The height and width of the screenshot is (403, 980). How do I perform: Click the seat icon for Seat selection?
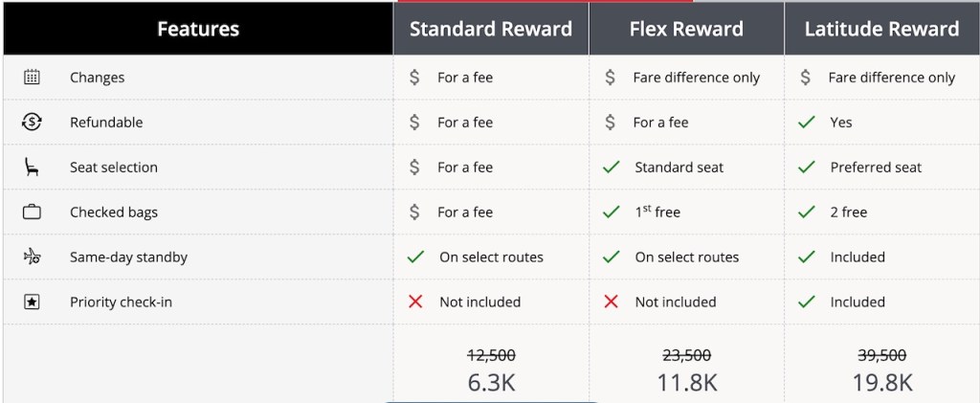coord(32,168)
